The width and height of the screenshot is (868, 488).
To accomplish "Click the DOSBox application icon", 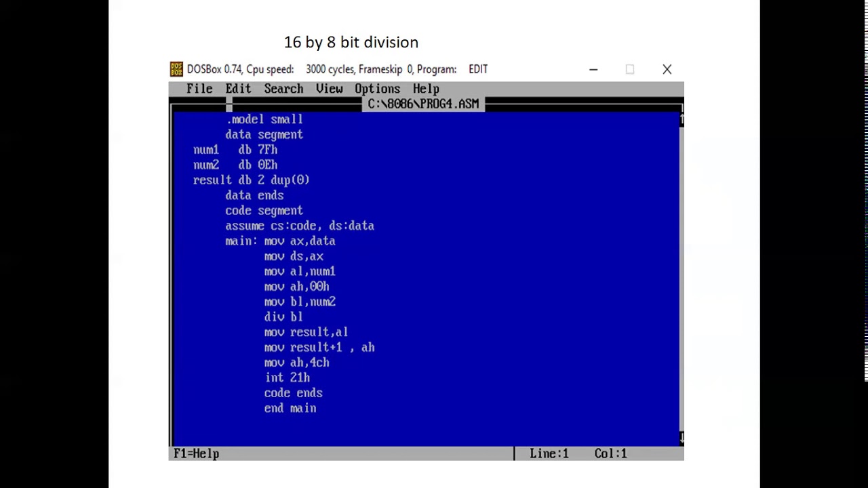I will 176,69.
